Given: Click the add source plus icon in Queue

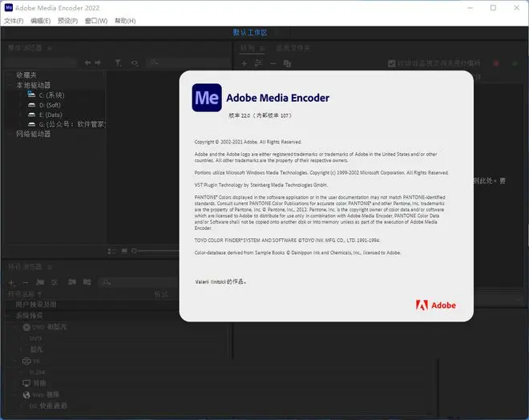Looking at the screenshot, I should coord(244,63).
